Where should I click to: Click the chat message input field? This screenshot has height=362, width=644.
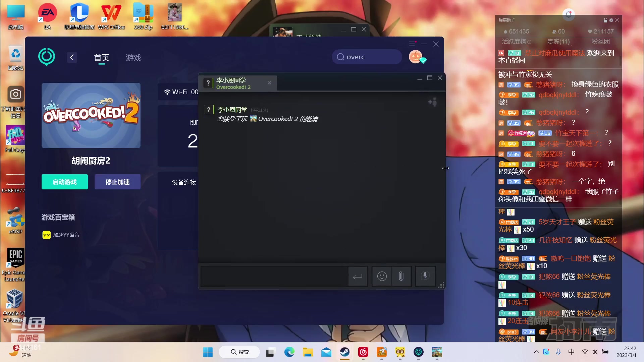point(274,277)
